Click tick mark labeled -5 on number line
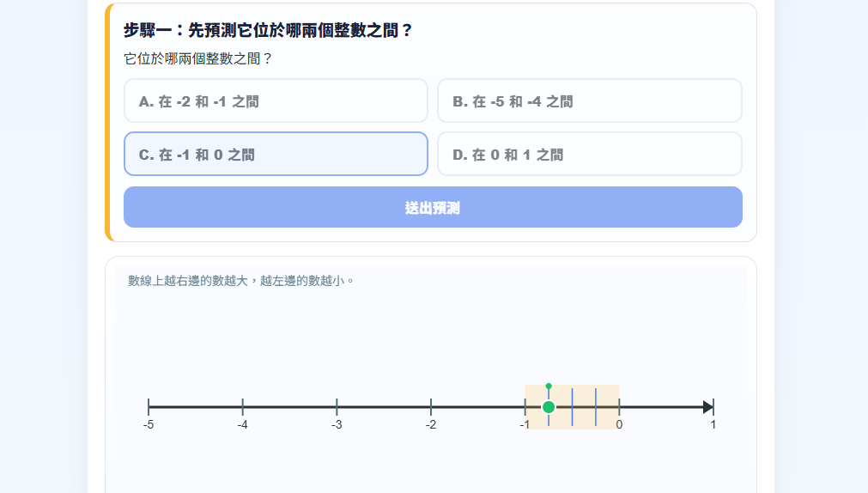 point(149,407)
